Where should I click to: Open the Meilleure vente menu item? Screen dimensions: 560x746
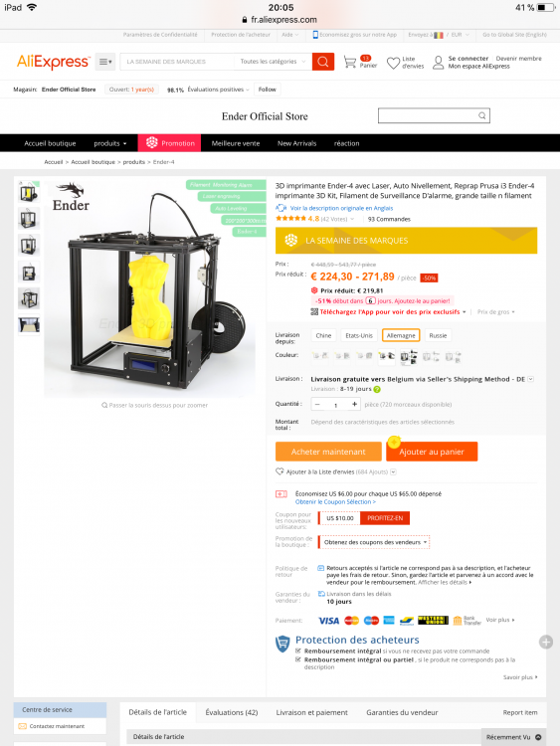point(236,143)
